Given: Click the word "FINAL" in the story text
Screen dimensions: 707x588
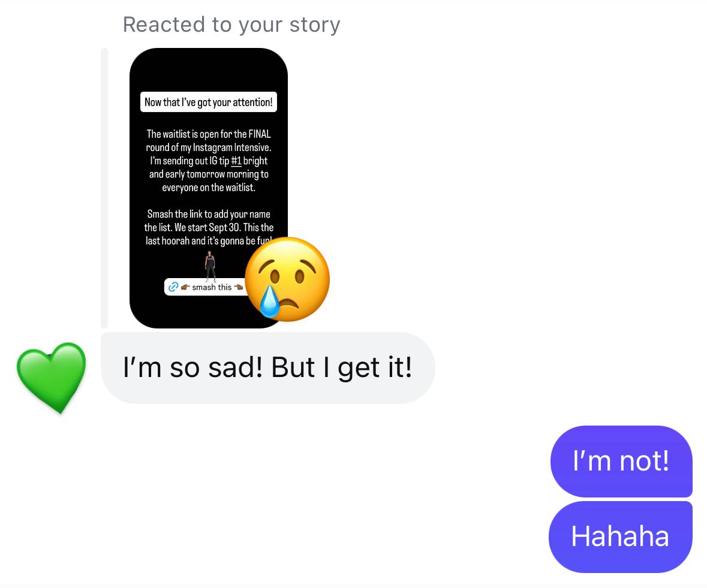Looking at the screenshot, I should click(260, 134).
